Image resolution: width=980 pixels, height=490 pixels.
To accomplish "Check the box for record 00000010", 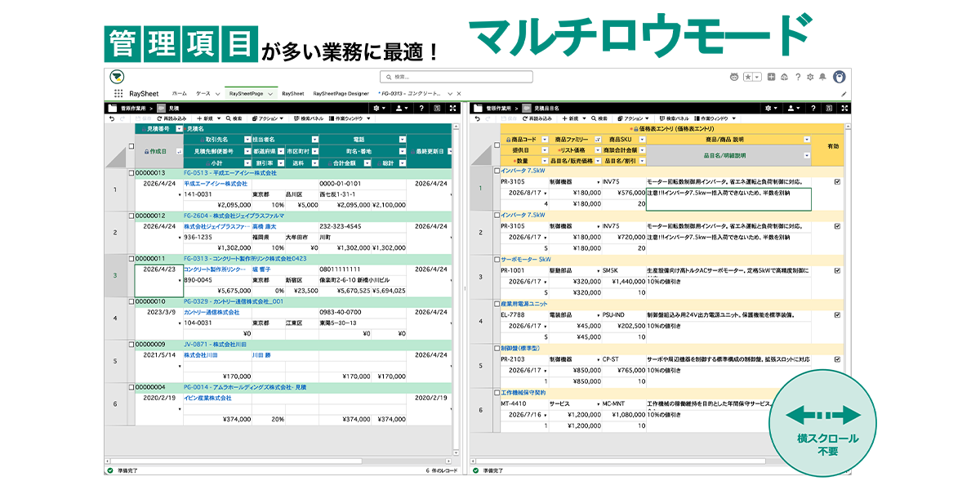I will [x=131, y=301].
